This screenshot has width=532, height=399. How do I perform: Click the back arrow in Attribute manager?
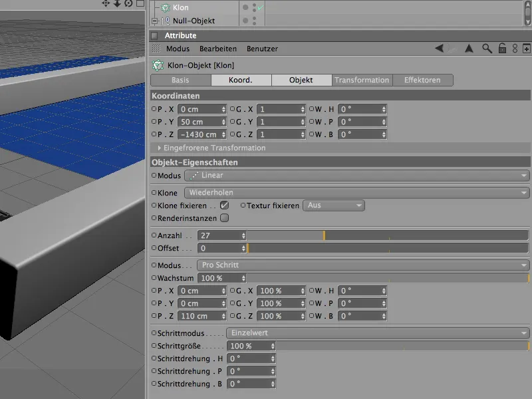pyautogui.click(x=440, y=49)
